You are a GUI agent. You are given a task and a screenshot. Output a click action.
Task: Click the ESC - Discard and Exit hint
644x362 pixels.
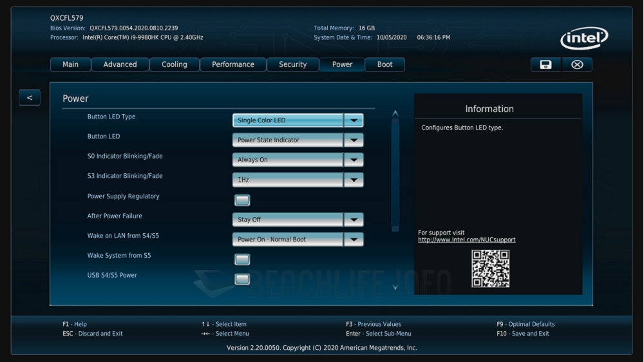[x=92, y=334]
